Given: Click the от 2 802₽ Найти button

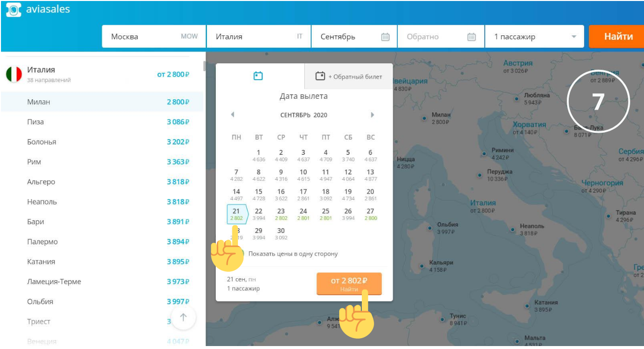Looking at the screenshot, I should click(349, 284).
